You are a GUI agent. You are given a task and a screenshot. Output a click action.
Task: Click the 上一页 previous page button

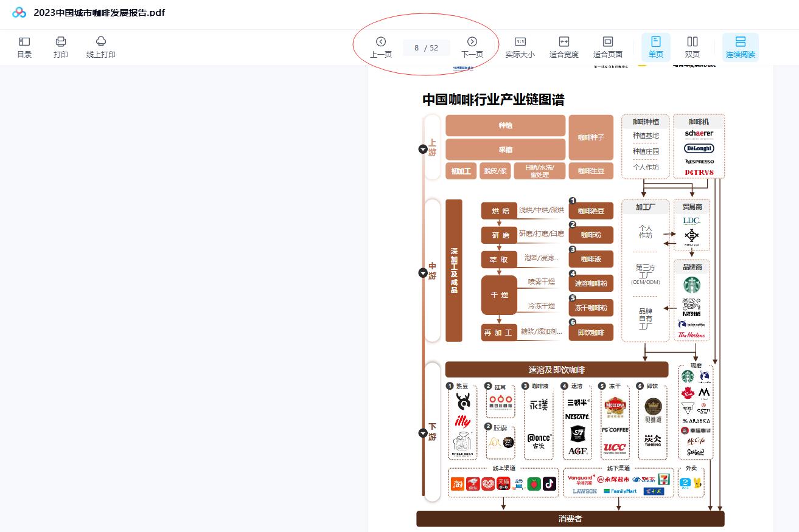point(381,54)
